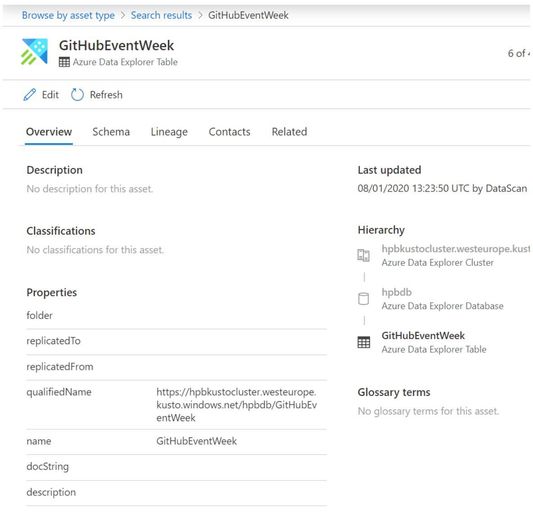
Task: Click the Last updated timestamp text
Action: coord(442,188)
